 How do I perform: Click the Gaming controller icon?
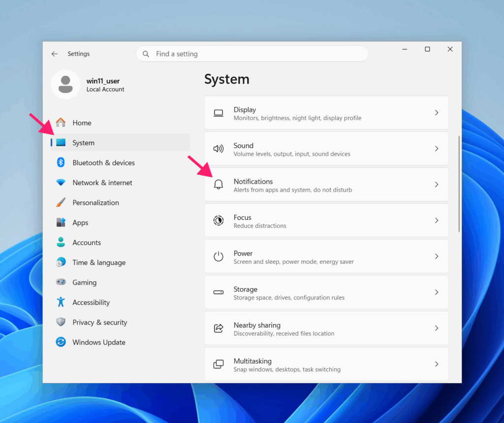coord(61,282)
